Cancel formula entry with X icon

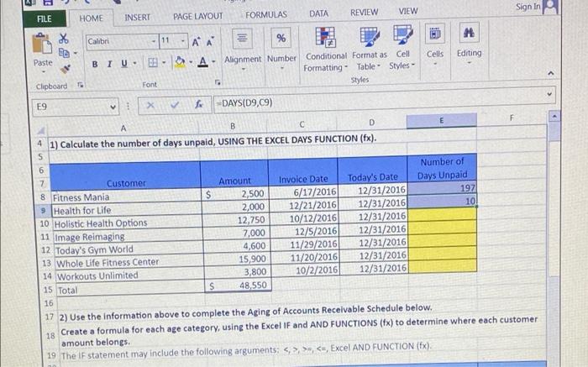tap(150, 105)
